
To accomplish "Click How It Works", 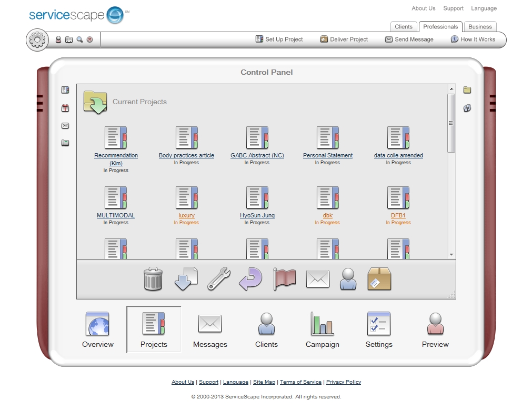I will click(x=473, y=39).
